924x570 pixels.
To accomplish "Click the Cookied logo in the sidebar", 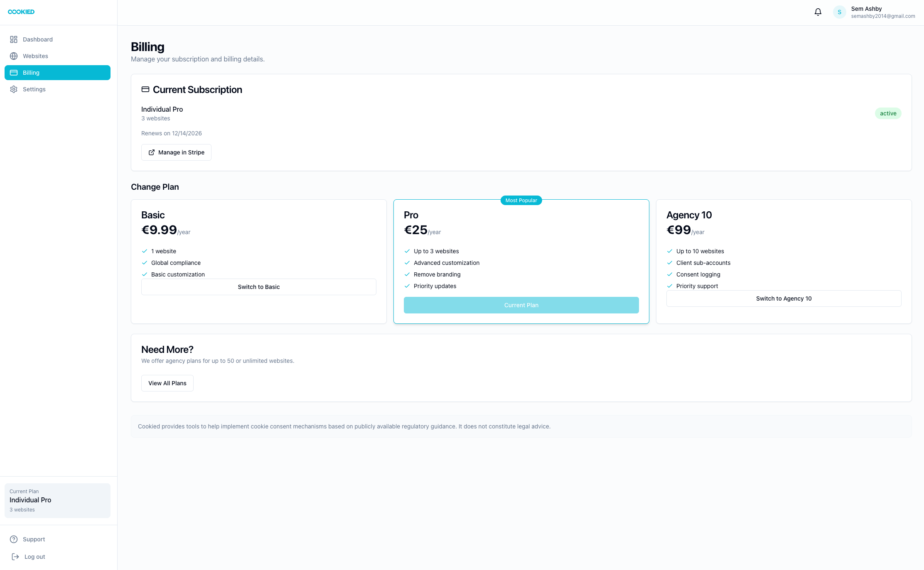I will click(21, 12).
